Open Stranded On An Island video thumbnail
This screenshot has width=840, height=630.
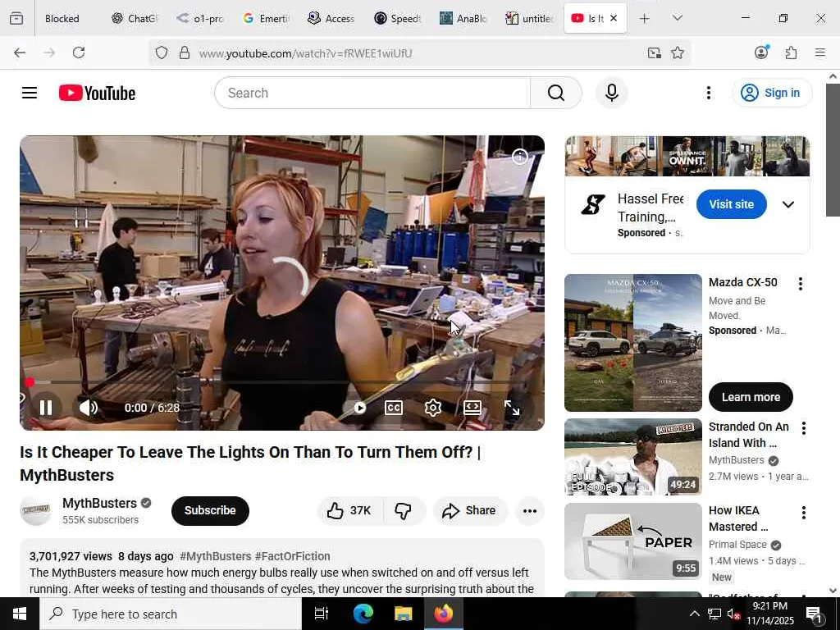coord(632,456)
